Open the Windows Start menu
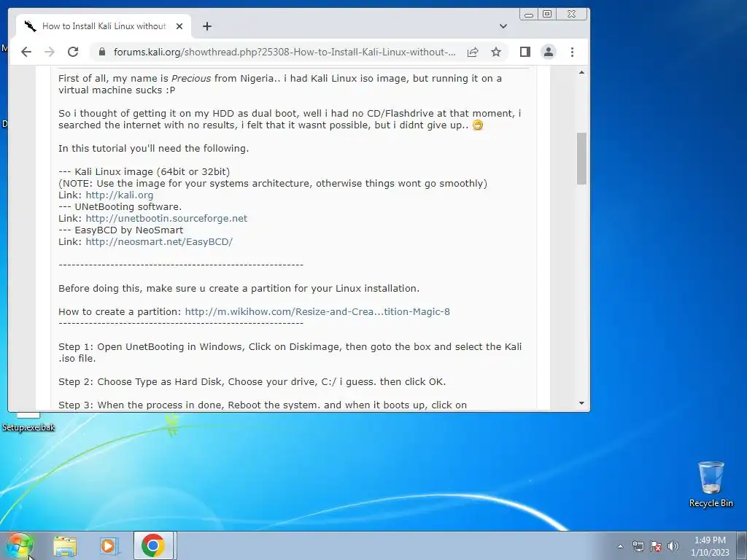The width and height of the screenshot is (747, 560). pos(19,545)
